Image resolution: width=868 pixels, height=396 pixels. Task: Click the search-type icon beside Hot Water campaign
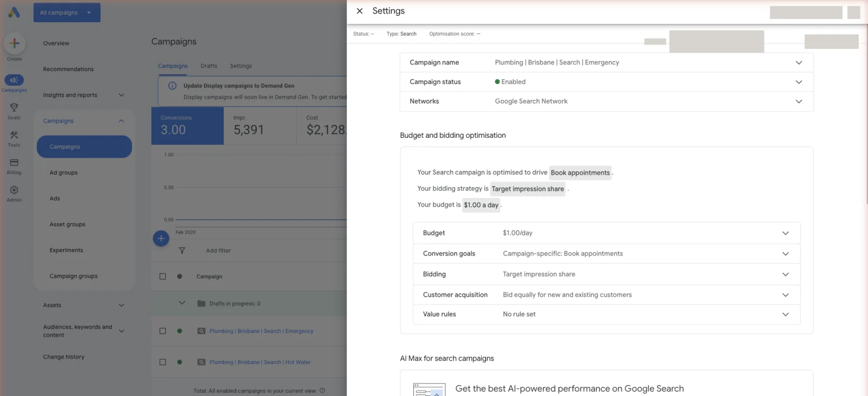click(201, 362)
